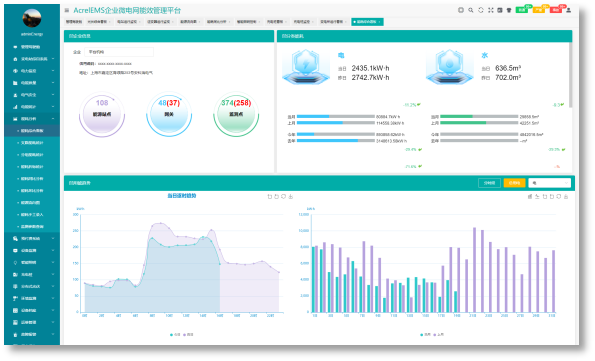The image size is (595, 361).
Task: Click the refresh icon in top header
Action: pos(481,10)
